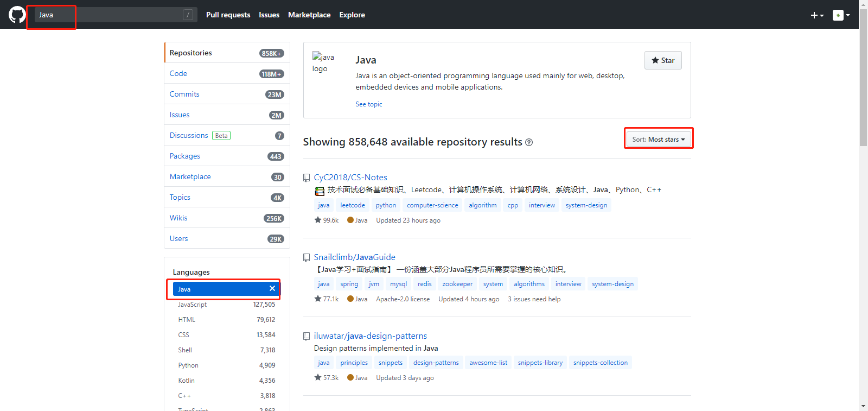Click the awesome-list topic tag
The image size is (868, 411).
[488, 363]
